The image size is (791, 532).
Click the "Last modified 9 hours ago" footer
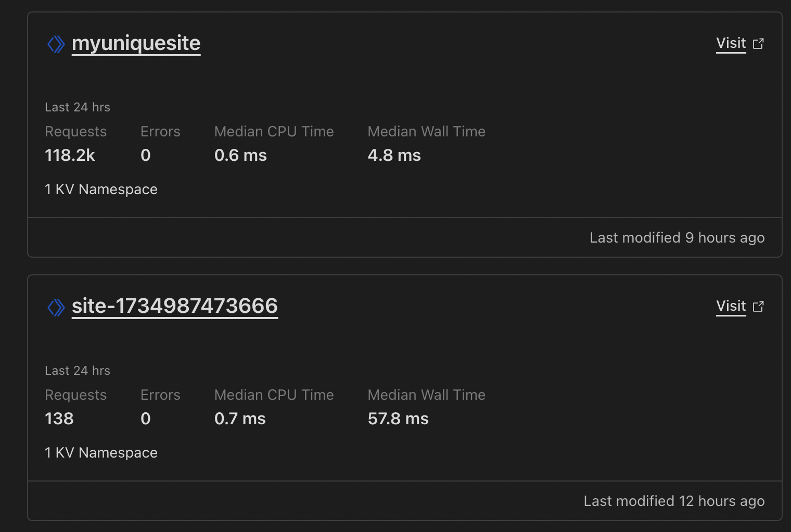pyautogui.click(x=677, y=238)
